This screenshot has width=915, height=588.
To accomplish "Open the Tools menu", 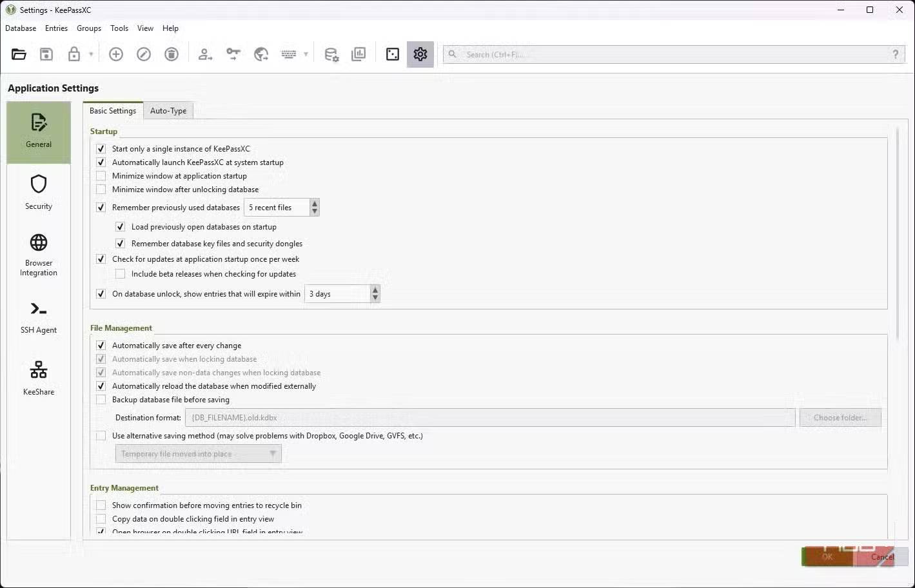I will (x=119, y=28).
